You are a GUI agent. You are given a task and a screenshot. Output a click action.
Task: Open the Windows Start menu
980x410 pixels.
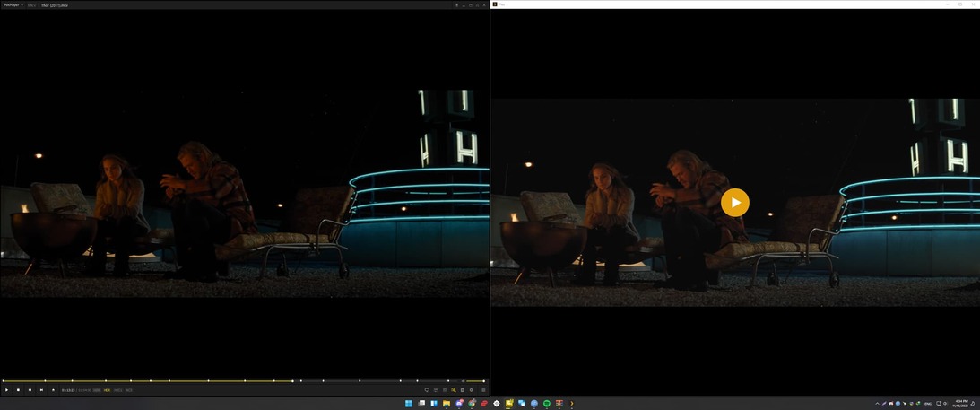409,403
